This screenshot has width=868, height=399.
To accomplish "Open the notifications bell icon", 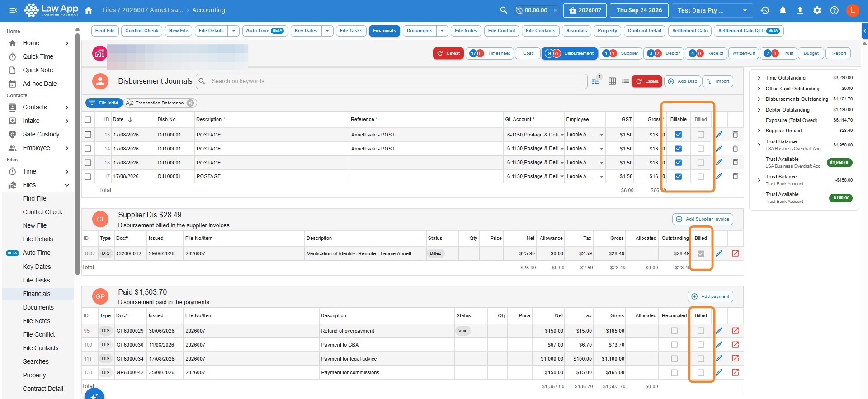I will pos(783,10).
